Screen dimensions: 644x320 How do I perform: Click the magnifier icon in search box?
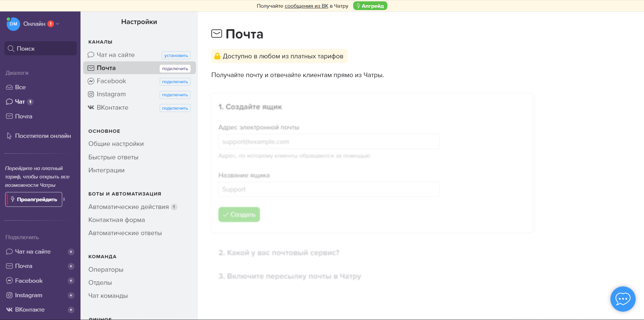tap(11, 49)
